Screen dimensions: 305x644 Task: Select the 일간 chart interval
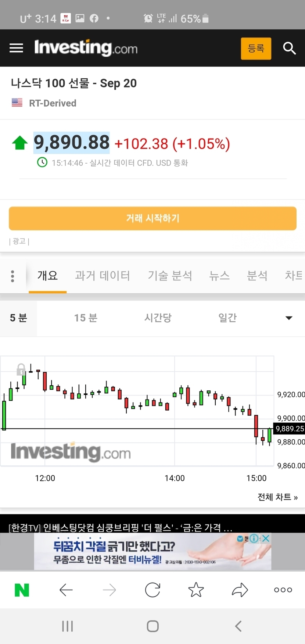(x=227, y=318)
